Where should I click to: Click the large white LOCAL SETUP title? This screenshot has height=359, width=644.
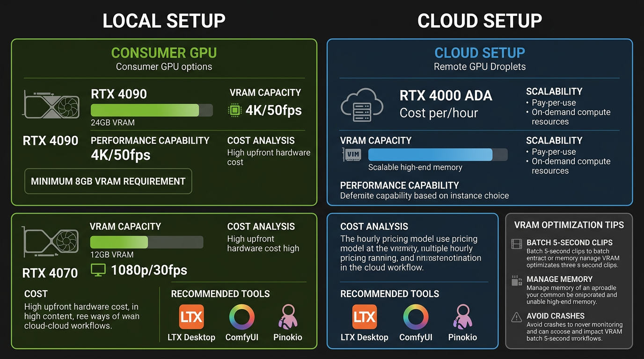164,21
